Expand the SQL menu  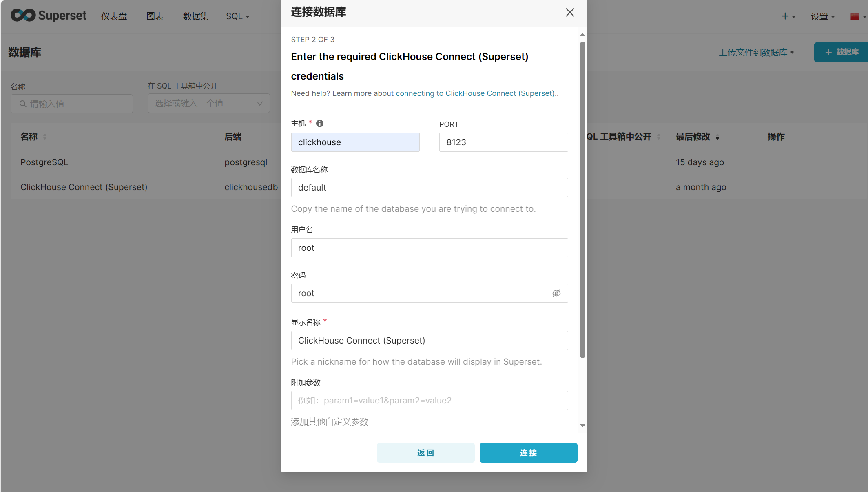coord(237,16)
